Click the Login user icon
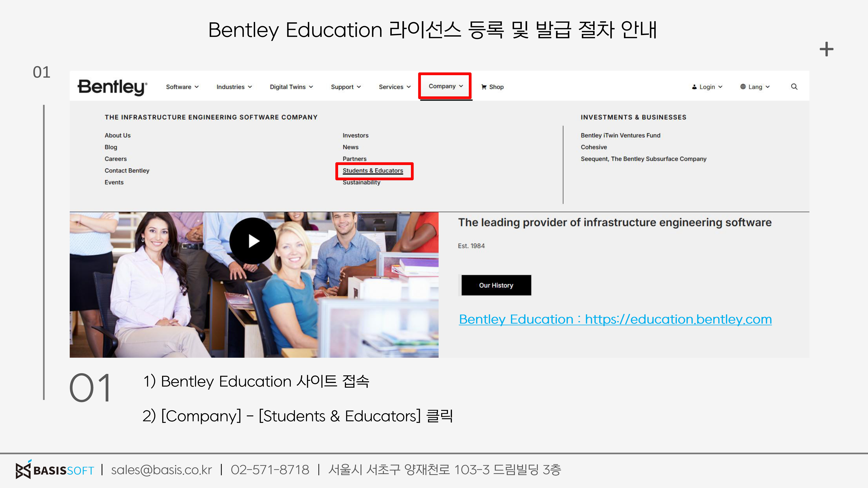 (694, 87)
